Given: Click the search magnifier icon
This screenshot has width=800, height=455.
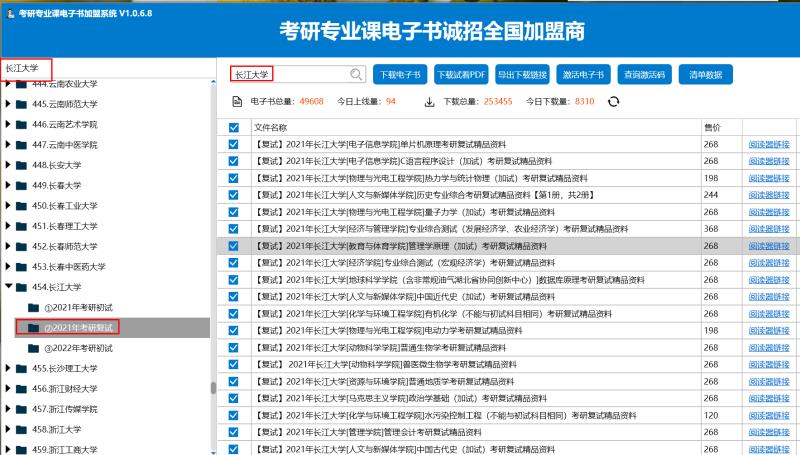Looking at the screenshot, I should point(356,74).
